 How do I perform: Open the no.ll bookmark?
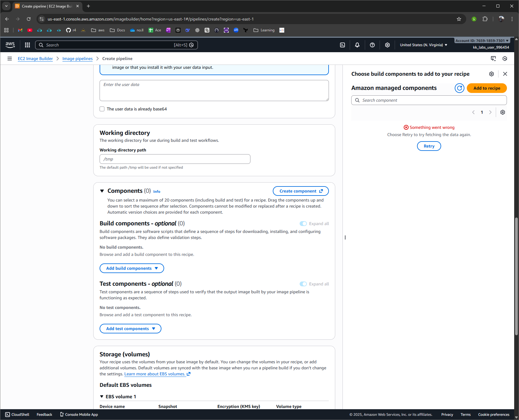point(137,30)
